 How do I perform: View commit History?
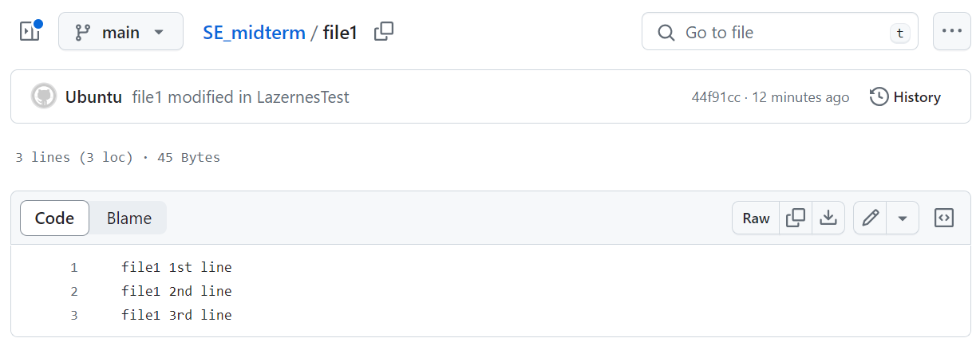coord(905,97)
